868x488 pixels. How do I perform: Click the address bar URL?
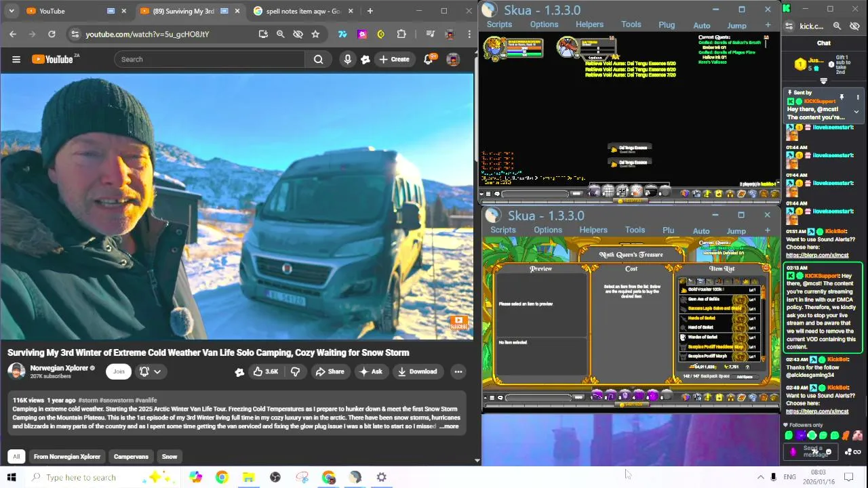(147, 34)
